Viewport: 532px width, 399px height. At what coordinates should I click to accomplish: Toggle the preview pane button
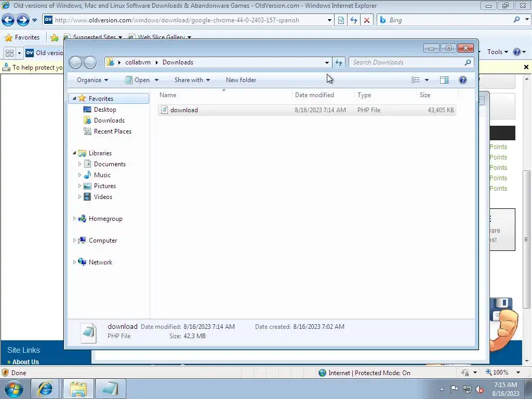tap(444, 79)
